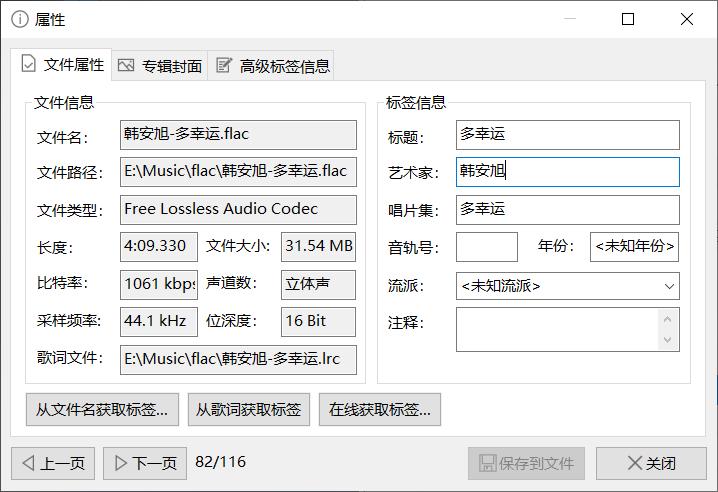This screenshot has height=492, width=718.
Task: Click the 上一页 previous page button
Action: [x=53, y=463]
